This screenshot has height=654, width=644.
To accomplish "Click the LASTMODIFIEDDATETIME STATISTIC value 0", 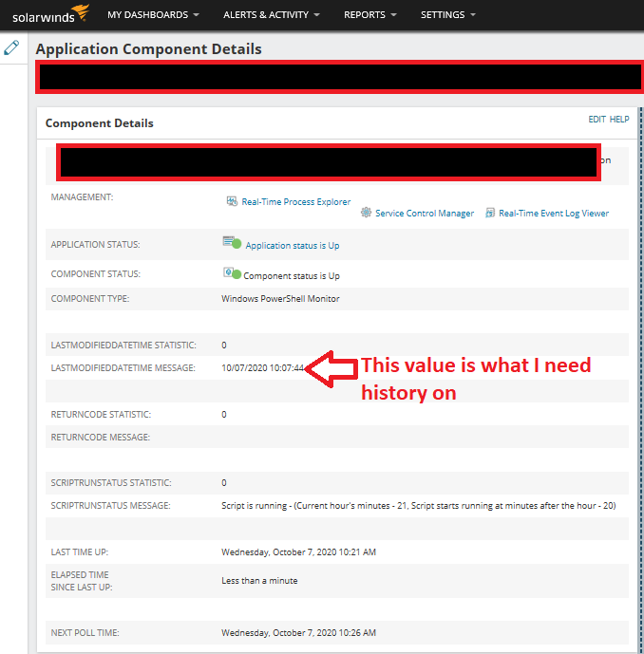I will coord(224,346).
